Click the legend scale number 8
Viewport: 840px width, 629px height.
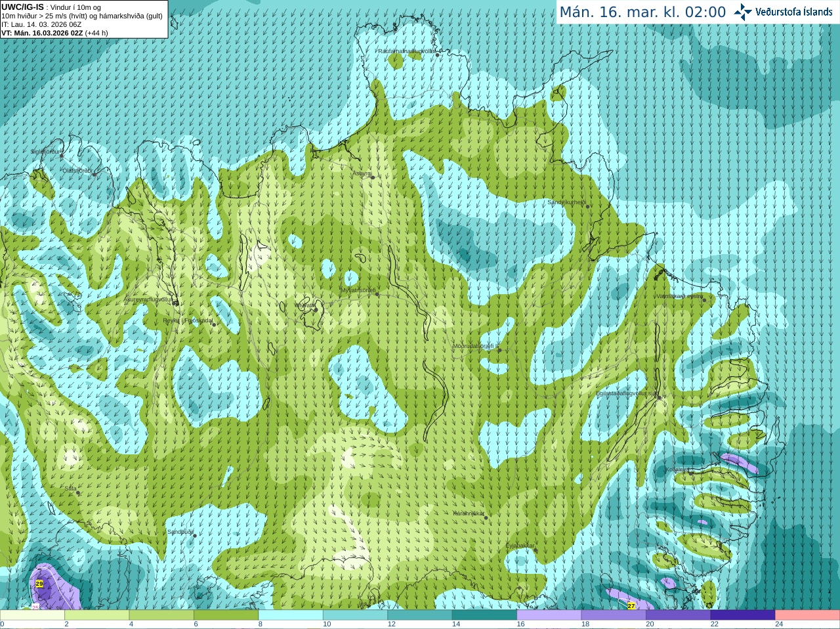click(x=261, y=624)
